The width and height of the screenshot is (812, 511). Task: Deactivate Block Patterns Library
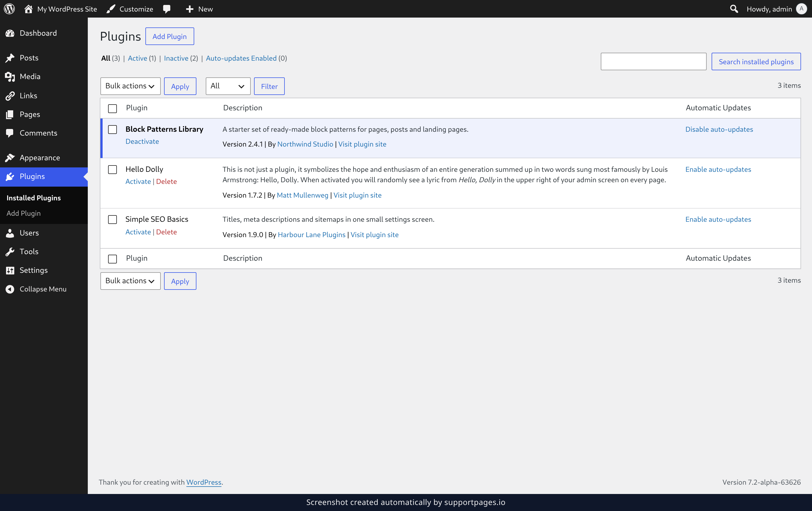142,141
